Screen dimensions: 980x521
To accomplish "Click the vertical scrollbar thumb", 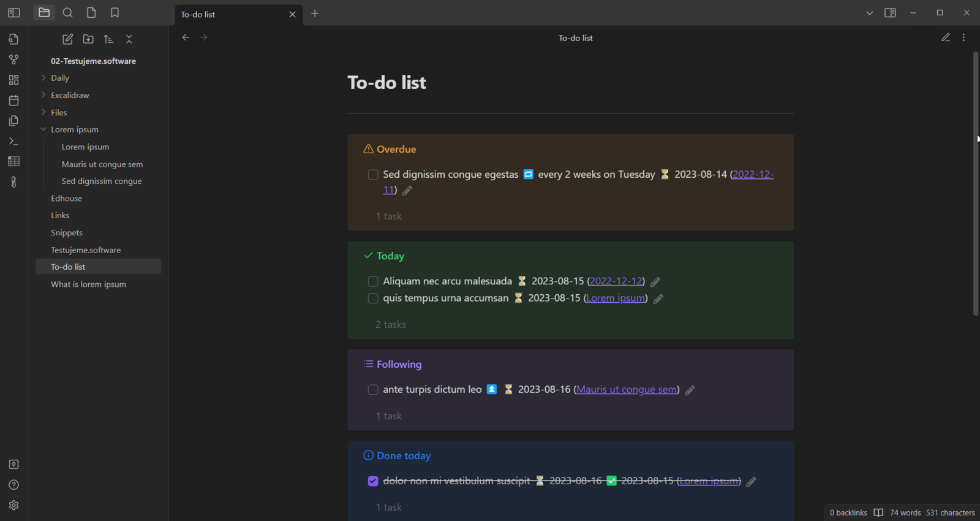I will tap(976, 184).
